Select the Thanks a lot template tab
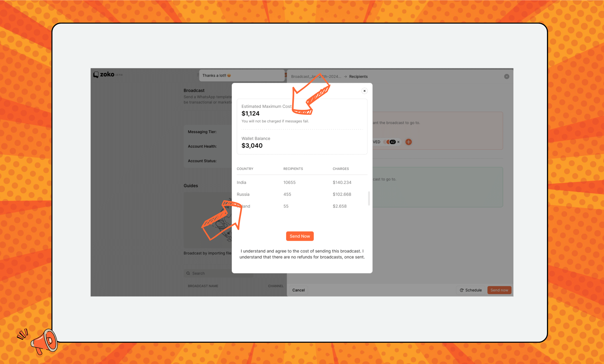This screenshot has height=364, width=604. pos(241,76)
